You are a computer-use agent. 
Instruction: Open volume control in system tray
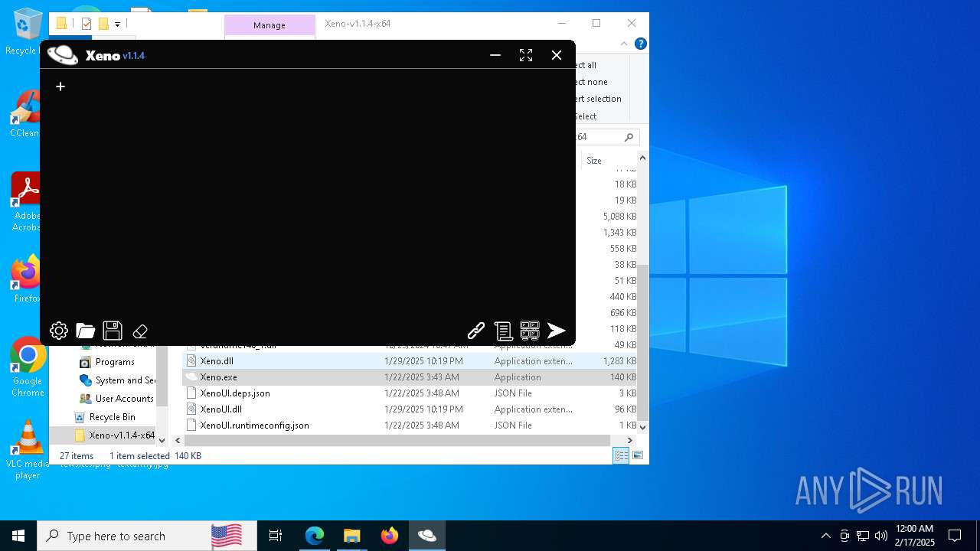click(x=881, y=536)
